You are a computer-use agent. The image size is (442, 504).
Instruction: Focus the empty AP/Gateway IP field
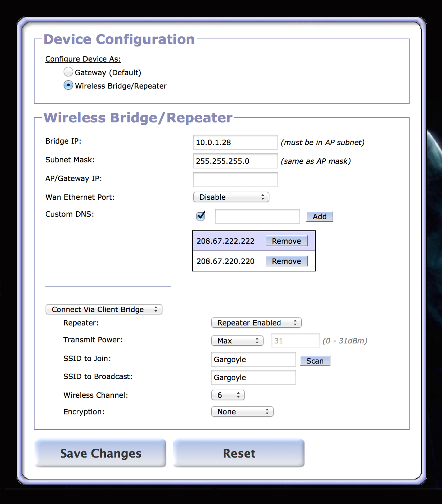(235, 180)
